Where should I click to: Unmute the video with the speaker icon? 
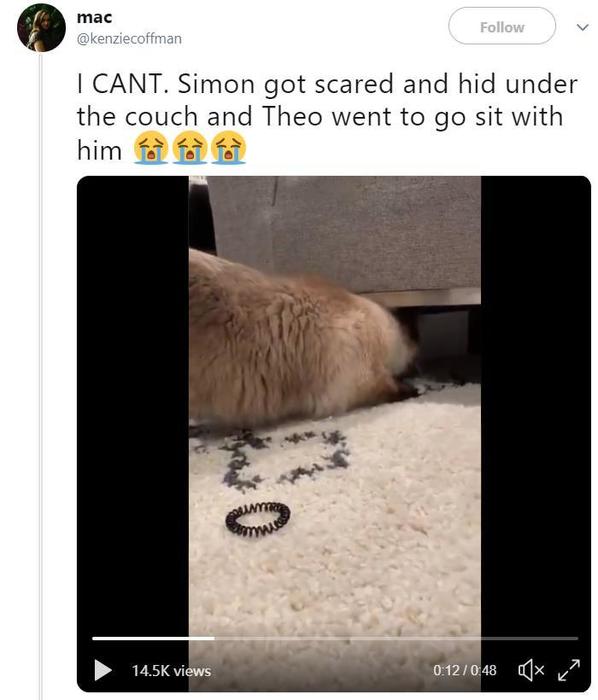point(531,670)
